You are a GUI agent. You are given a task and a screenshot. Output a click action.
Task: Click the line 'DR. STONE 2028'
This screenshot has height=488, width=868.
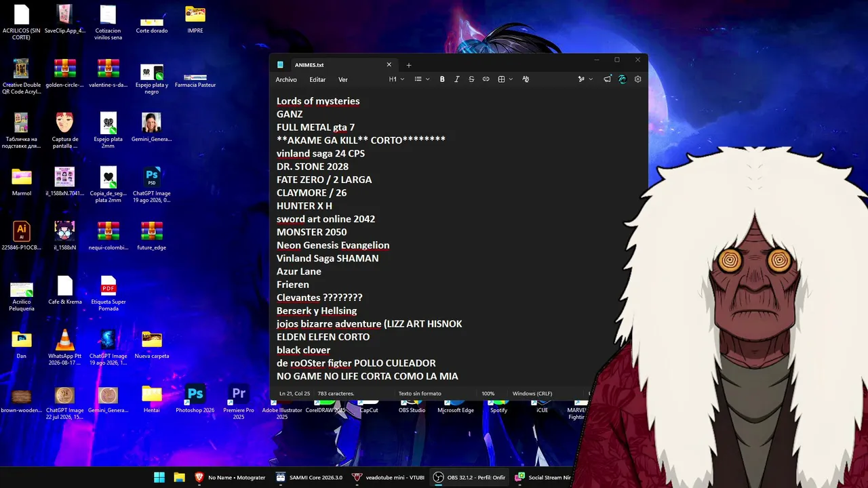click(x=313, y=167)
